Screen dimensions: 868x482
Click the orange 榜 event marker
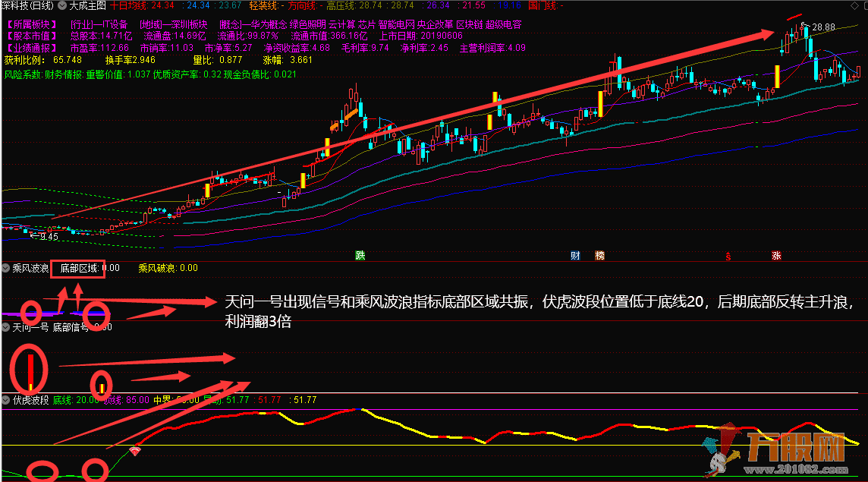click(x=600, y=255)
